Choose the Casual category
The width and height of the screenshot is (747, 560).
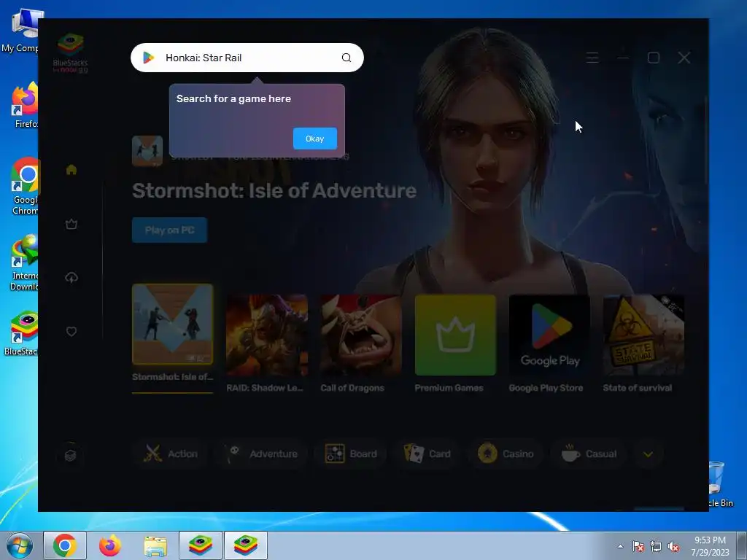589,454
